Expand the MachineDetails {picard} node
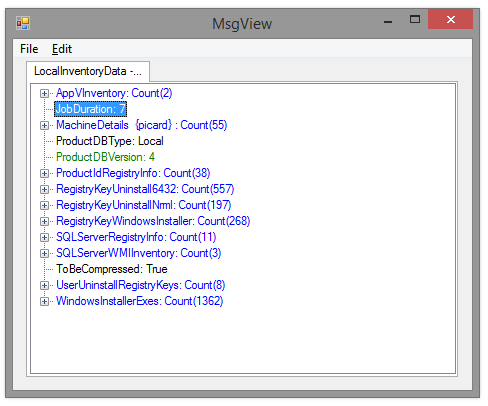488x406 pixels. point(44,125)
